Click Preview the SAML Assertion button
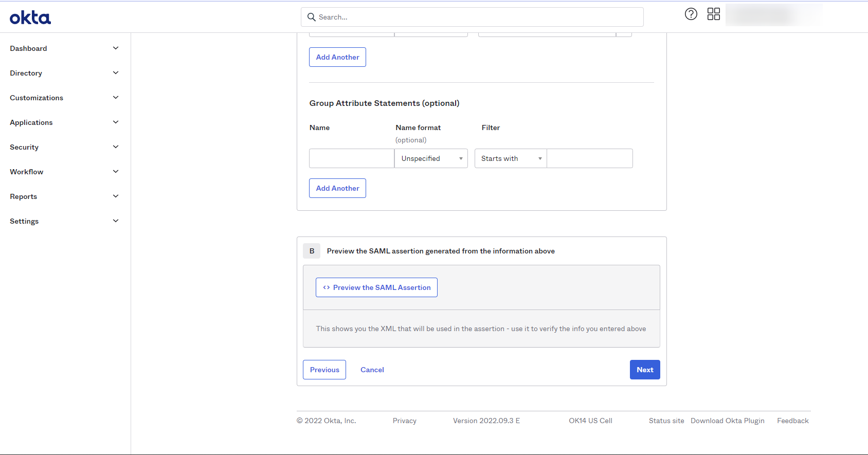Image resolution: width=868 pixels, height=455 pixels. pyautogui.click(x=376, y=287)
